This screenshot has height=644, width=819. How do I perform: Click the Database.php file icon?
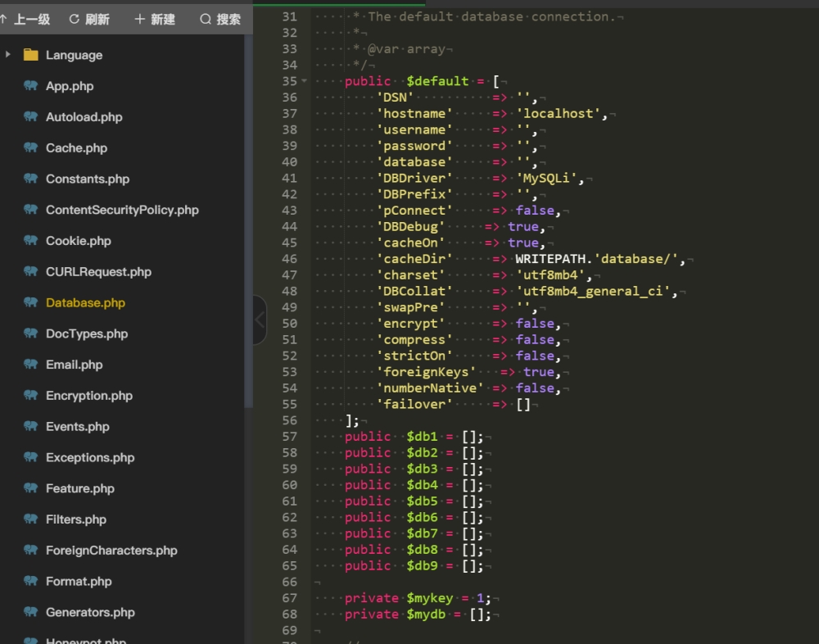pos(31,302)
